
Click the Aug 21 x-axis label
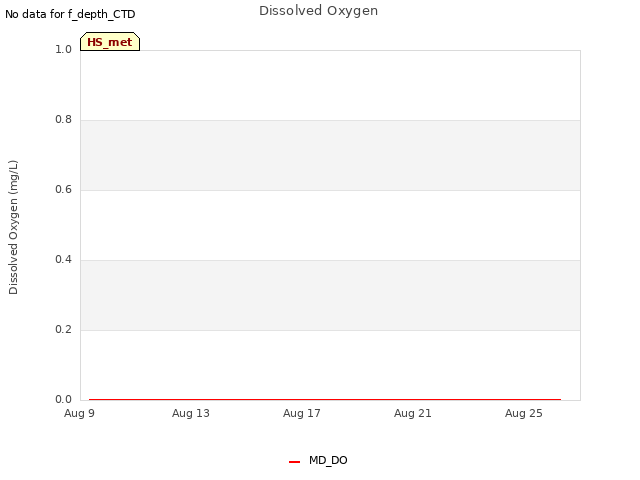[x=413, y=413]
